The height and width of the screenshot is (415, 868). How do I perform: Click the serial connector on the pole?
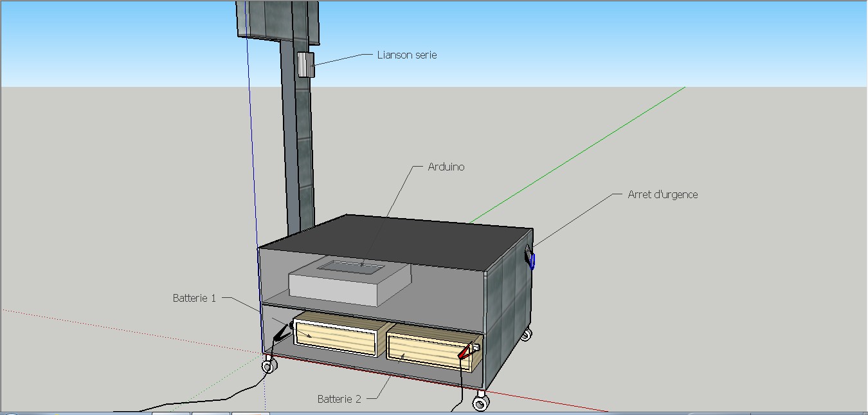[x=305, y=65]
